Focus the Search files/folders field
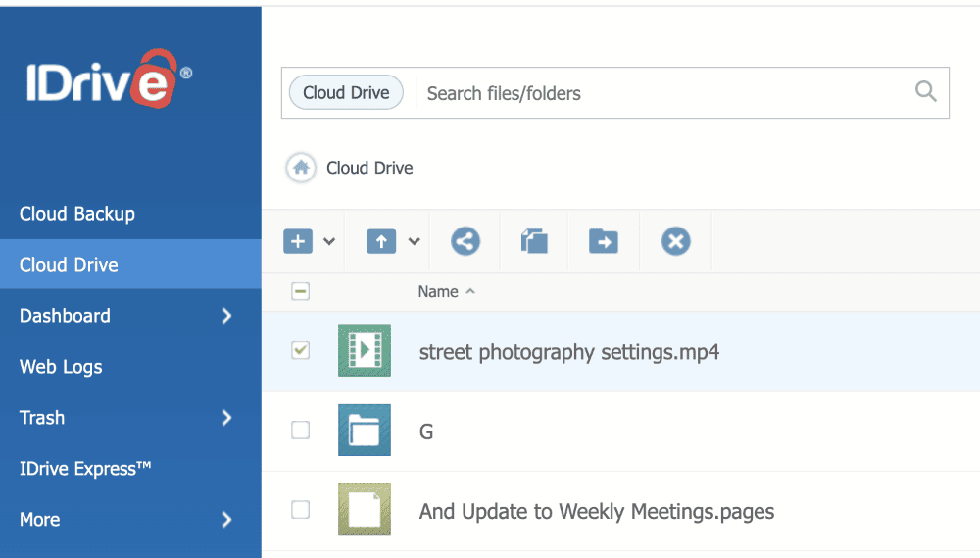The width and height of the screenshot is (980, 558). pyautogui.click(x=657, y=93)
